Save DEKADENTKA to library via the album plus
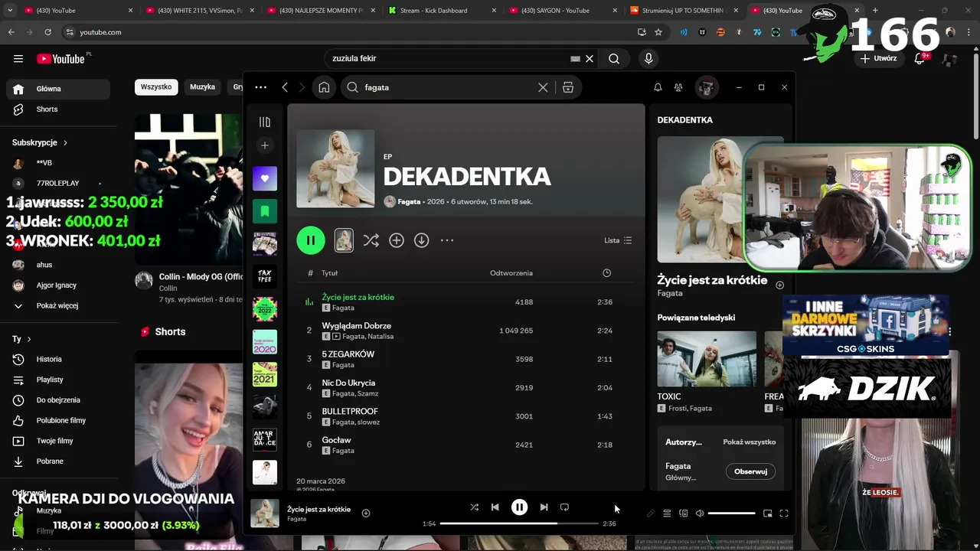 (x=396, y=240)
